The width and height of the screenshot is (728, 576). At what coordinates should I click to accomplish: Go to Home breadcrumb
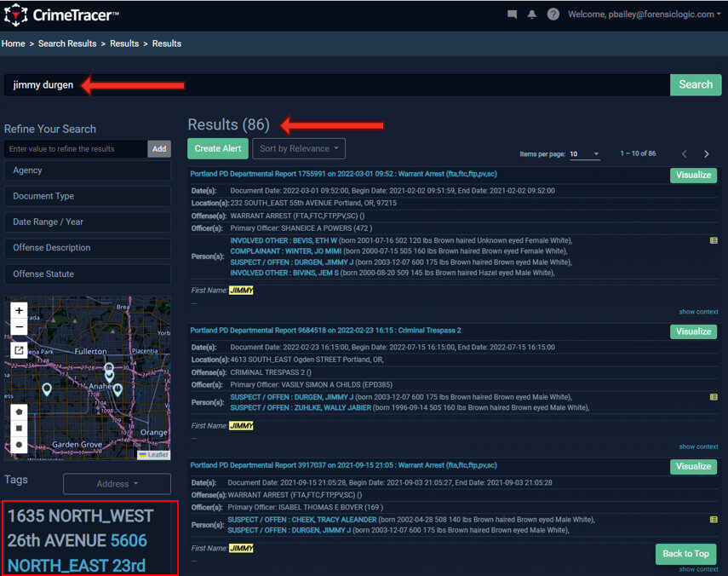[x=13, y=43]
